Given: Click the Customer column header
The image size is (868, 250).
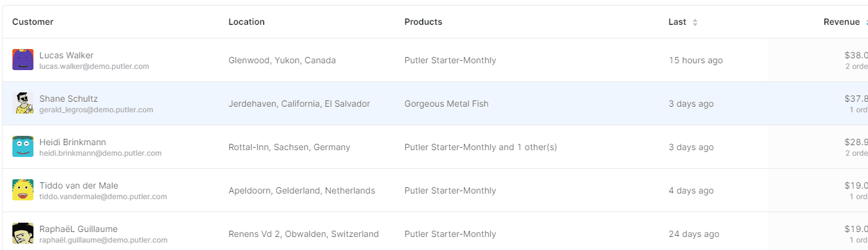Looking at the screenshot, I should point(33,22).
